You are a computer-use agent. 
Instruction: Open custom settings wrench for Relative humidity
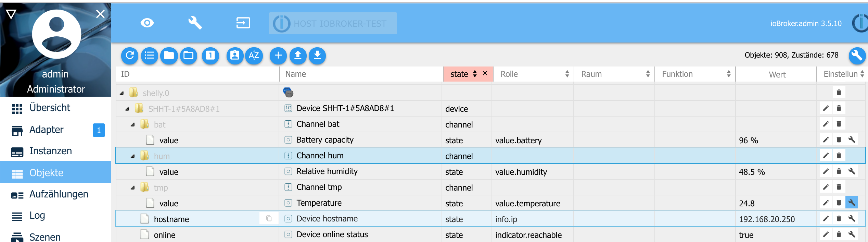[852, 171]
